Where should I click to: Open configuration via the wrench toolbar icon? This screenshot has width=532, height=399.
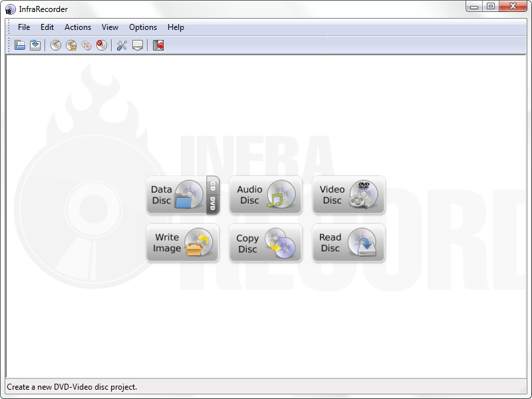click(x=122, y=45)
